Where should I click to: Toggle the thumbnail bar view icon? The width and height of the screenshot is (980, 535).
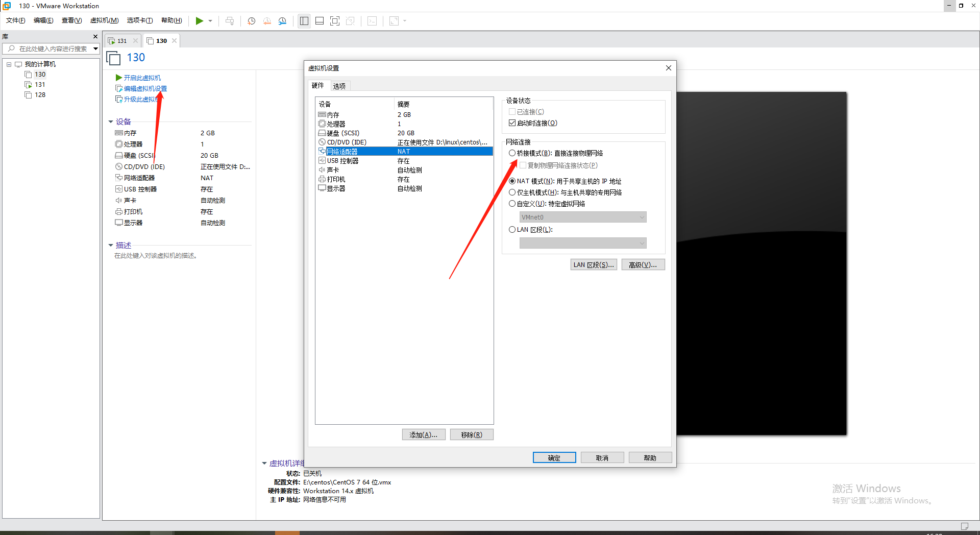pyautogui.click(x=320, y=21)
